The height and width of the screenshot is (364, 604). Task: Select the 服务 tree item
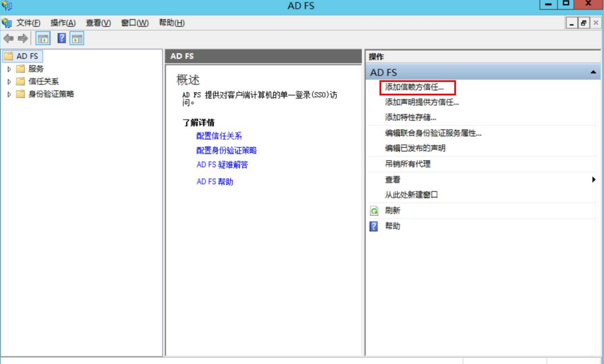[36, 69]
